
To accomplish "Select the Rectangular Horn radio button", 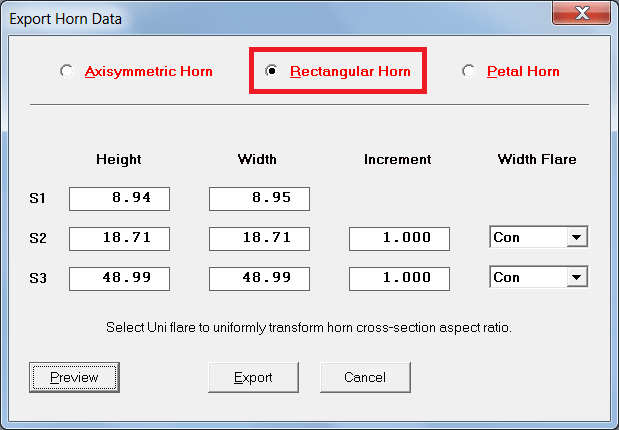I will point(272,71).
